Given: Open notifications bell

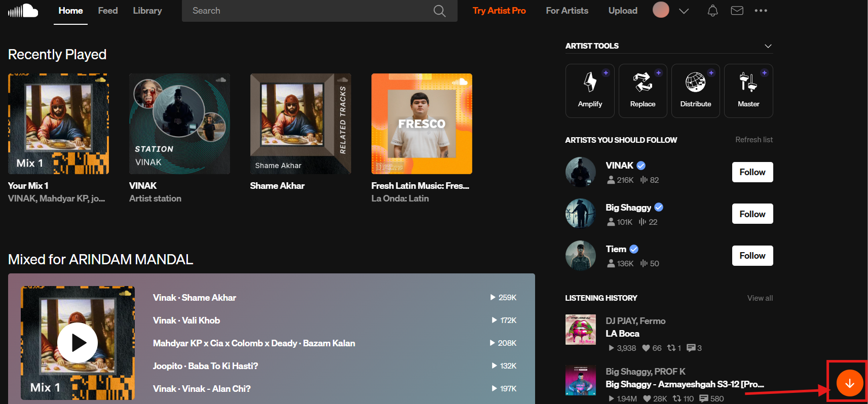Looking at the screenshot, I should pos(712,11).
